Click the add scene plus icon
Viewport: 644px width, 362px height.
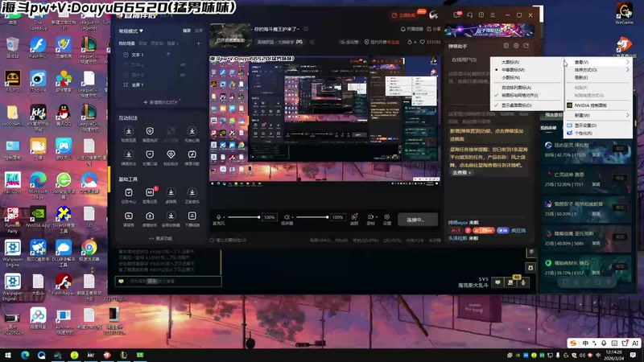[198, 43]
